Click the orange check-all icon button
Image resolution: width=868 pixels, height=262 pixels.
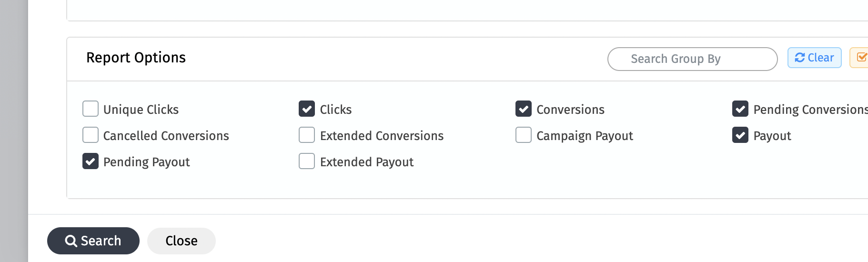point(860,58)
